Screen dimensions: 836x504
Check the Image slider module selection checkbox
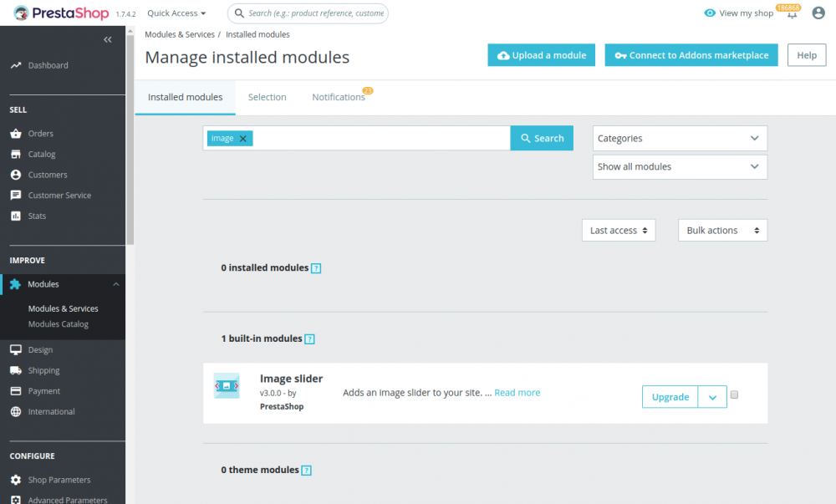tap(734, 394)
